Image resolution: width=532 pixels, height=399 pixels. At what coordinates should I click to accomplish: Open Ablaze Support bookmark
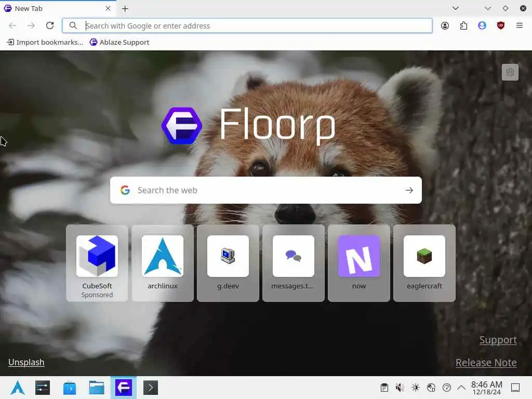(x=119, y=42)
